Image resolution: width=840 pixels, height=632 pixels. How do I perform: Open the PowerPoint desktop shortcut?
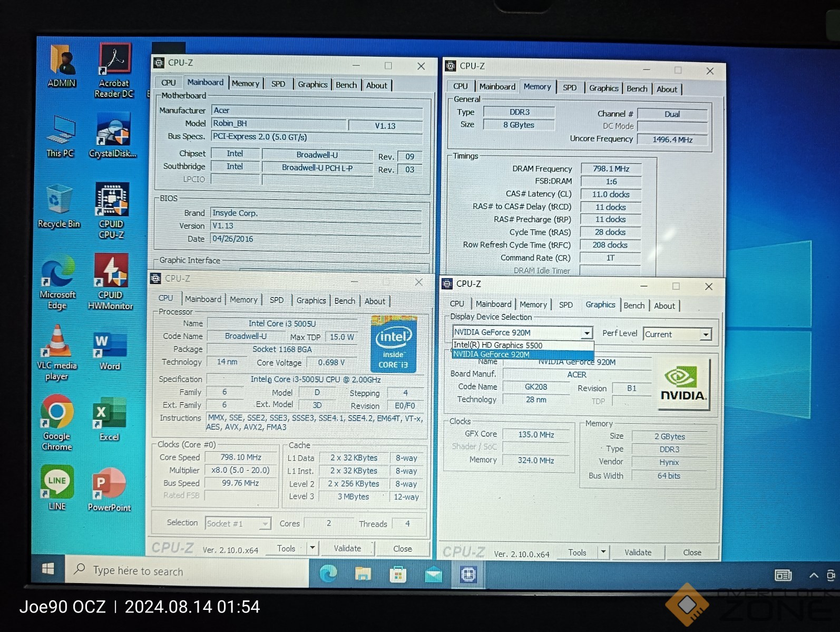click(110, 490)
